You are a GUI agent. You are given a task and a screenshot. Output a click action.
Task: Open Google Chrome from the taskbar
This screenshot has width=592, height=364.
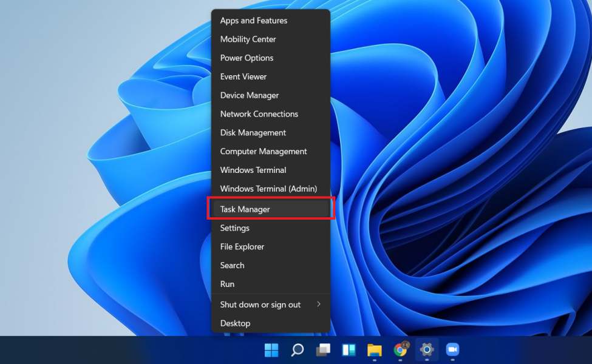401,350
